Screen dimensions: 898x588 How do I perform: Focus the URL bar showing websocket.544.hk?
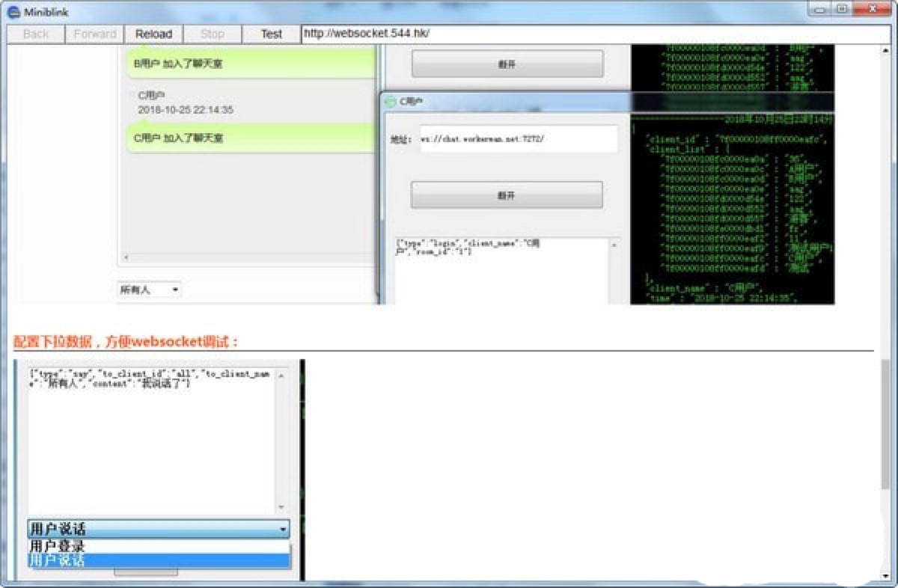[x=596, y=34]
